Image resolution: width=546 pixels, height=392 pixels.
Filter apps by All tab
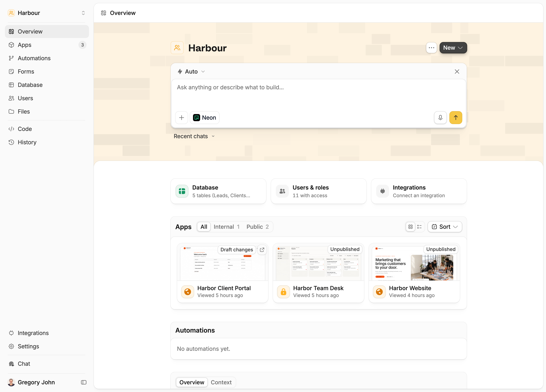pyautogui.click(x=204, y=227)
